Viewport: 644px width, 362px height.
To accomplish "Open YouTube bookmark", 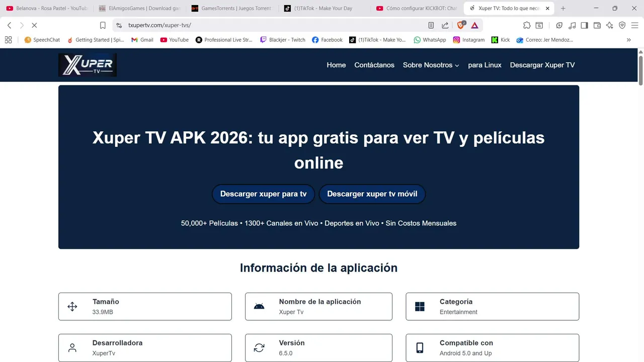I will pos(174,40).
